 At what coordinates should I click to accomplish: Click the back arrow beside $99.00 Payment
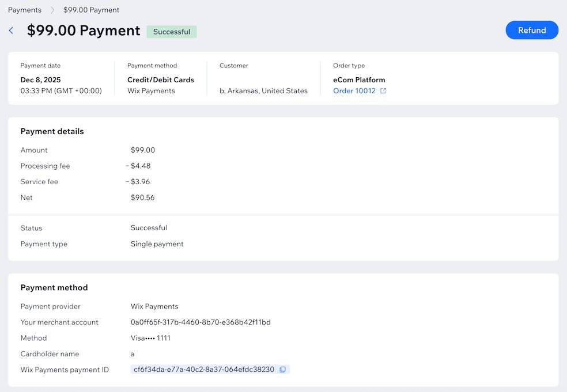tap(11, 31)
